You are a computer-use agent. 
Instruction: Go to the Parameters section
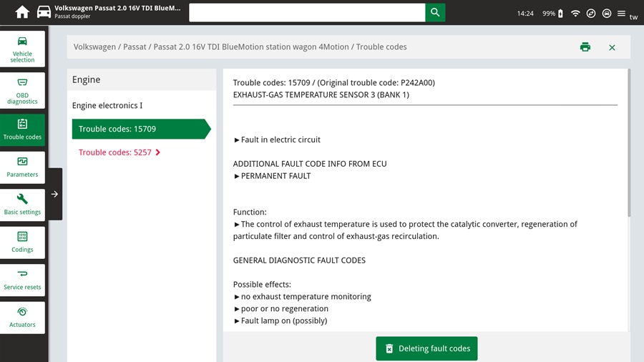22,167
